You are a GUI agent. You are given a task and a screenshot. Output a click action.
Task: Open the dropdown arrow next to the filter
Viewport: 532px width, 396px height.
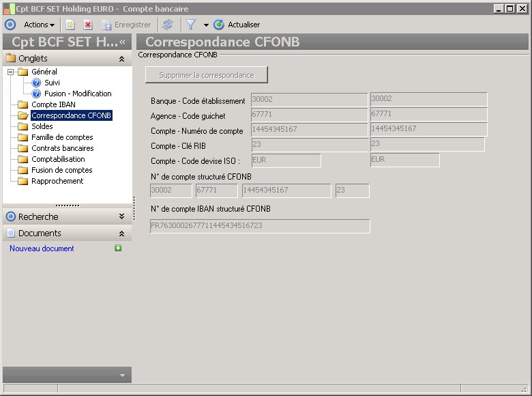tap(206, 25)
